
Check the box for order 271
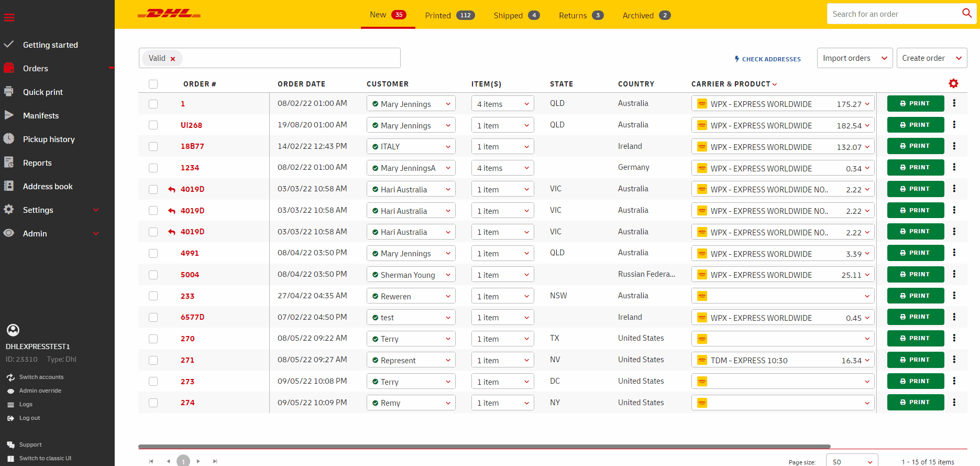coord(153,360)
